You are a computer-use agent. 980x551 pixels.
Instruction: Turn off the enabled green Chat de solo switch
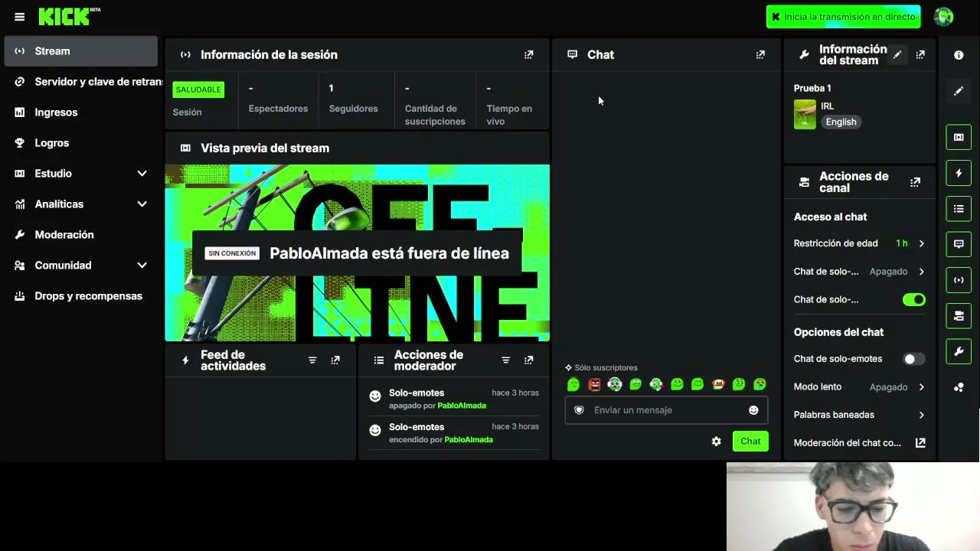[x=913, y=300]
